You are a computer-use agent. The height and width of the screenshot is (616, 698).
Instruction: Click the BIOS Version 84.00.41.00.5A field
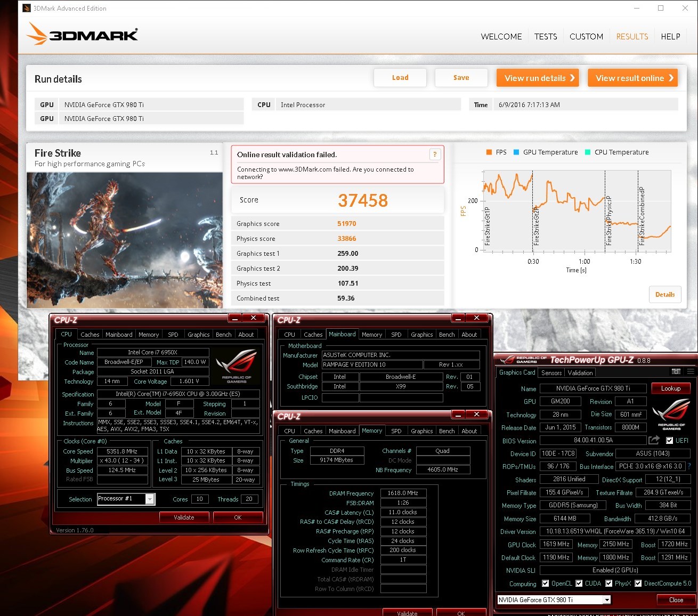(593, 440)
